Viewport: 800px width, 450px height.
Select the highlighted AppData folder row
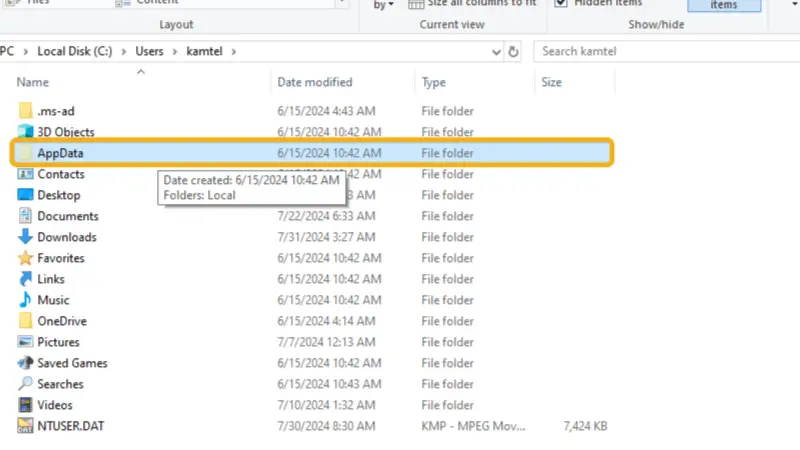[312, 153]
